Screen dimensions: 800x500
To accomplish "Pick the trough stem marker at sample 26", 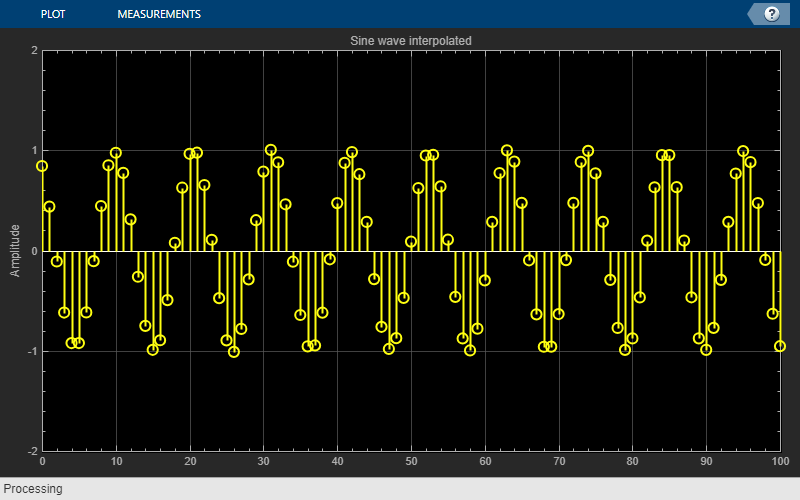I will click(234, 352).
